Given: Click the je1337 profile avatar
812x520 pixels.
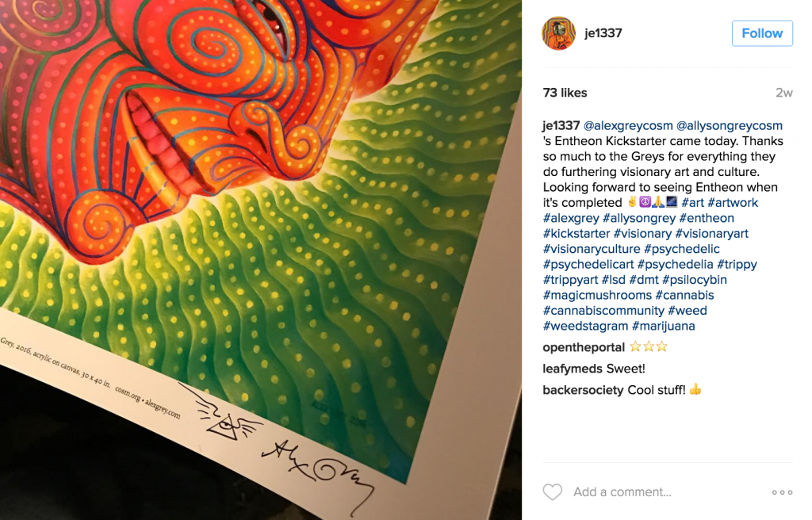Looking at the screenshot, I should click(x=558, y=33).
